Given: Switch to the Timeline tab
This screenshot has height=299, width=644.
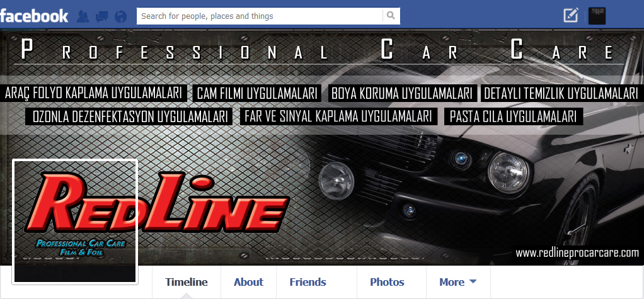Looking at the screenshot, I should click(187, 282).
